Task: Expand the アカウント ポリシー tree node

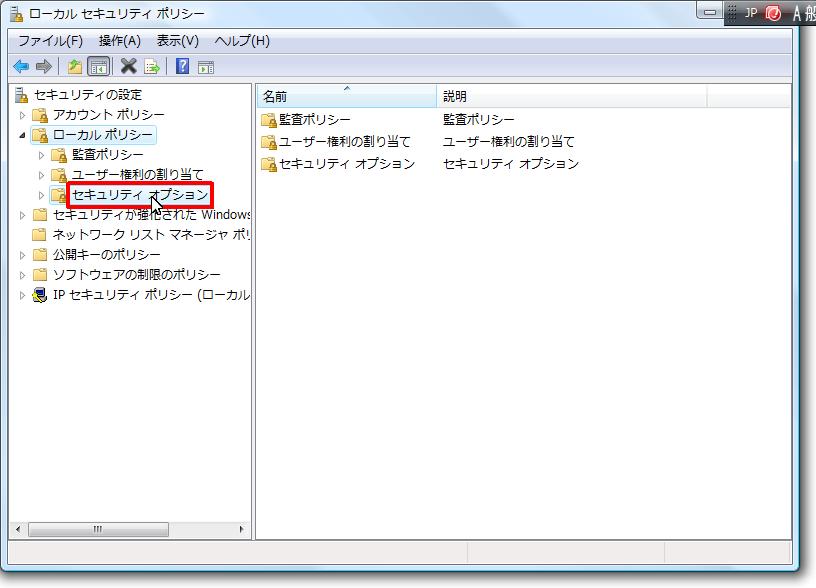Action: pyautogui.click(x=23, y=115)
